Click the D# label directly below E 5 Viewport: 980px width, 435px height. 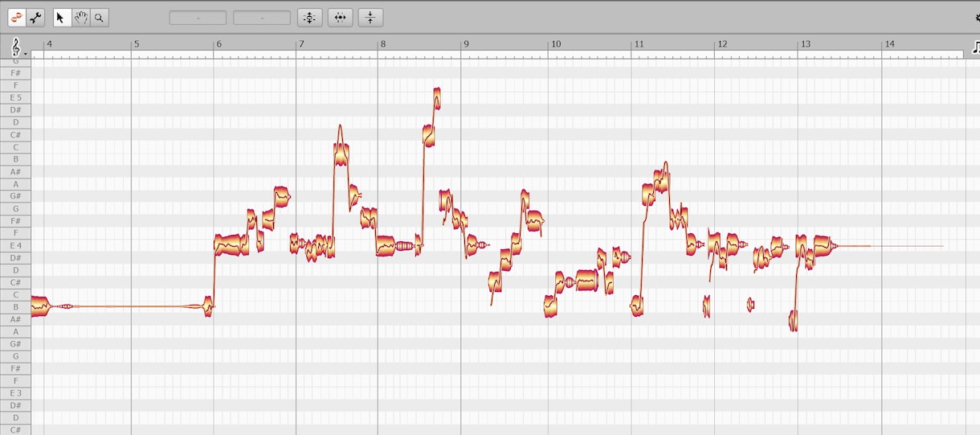coord(15,109)
